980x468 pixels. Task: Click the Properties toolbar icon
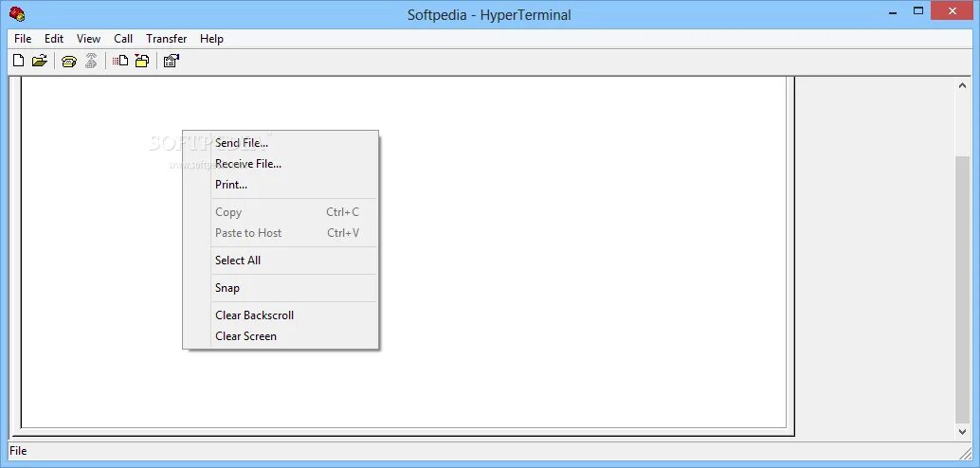171,61
